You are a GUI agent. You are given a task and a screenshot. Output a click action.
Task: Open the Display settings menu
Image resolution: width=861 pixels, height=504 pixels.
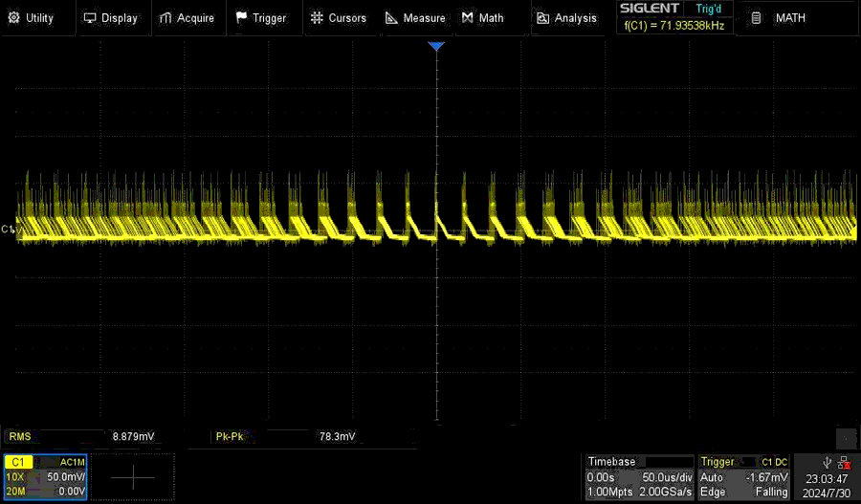pyautogui.click(x=110, y=18)
